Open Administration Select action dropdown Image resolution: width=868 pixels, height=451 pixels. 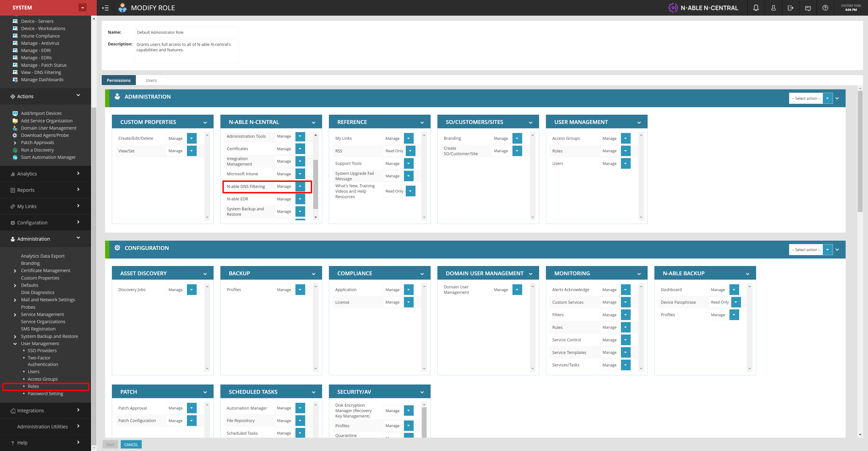(827, 98)
